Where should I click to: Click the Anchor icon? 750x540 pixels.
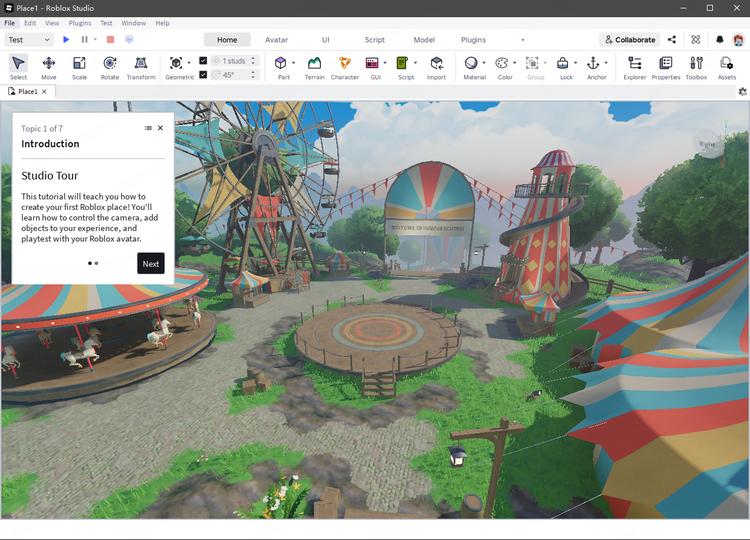[593, 63]
